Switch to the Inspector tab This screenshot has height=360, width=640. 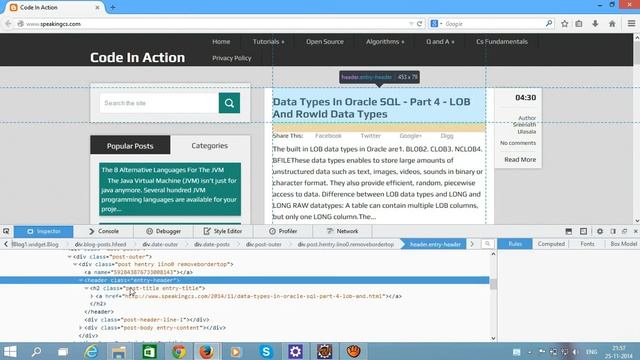tap(44, 231)
